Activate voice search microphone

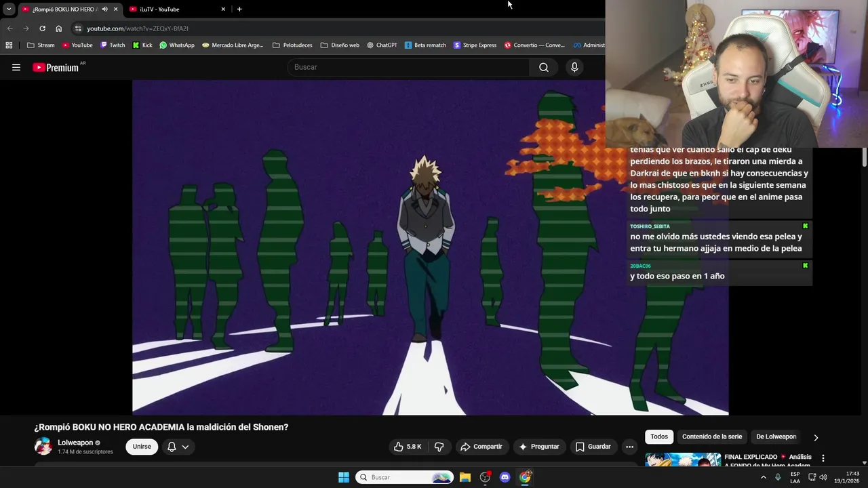[574, 67]
